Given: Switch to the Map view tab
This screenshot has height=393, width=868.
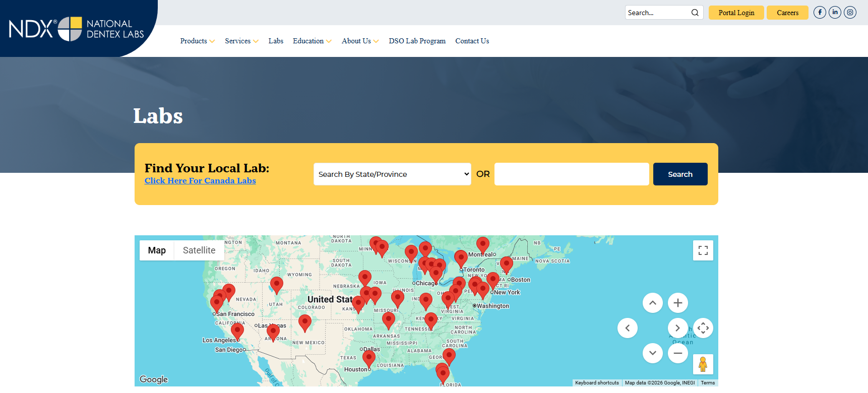Looking at the screenshot, I should (x=157, y=250).
